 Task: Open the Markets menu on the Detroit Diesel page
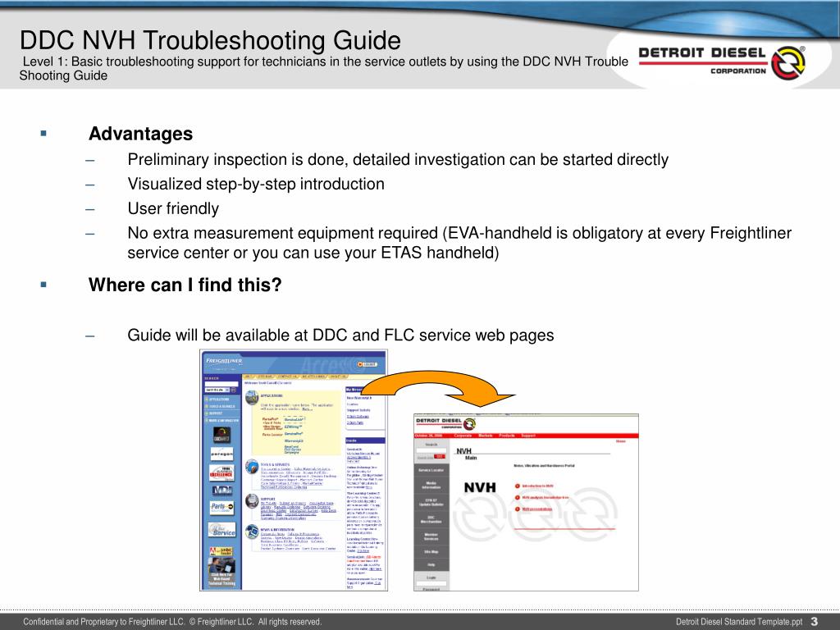pos(486,436)
